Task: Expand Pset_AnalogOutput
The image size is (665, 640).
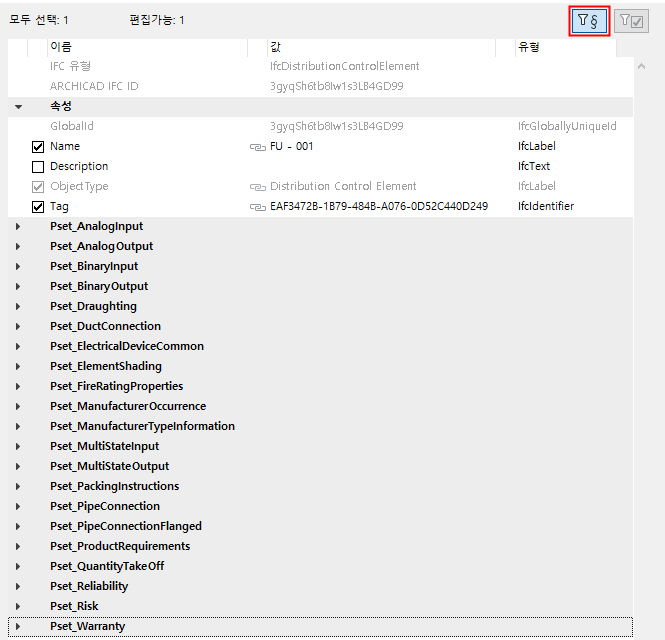Action: 18,246
